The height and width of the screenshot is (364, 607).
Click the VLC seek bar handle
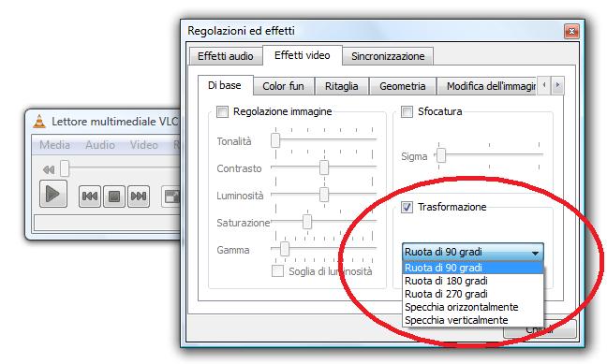pyautogui.click(x=65, y=168)
